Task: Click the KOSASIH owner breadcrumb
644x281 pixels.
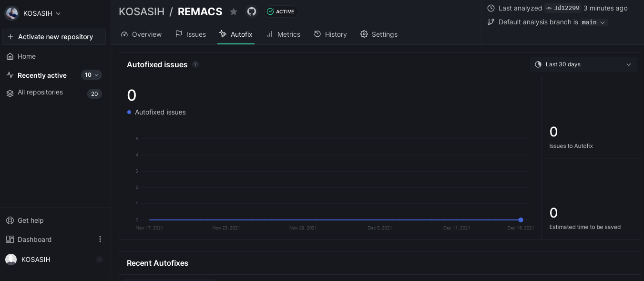Action: coord(142,11)
